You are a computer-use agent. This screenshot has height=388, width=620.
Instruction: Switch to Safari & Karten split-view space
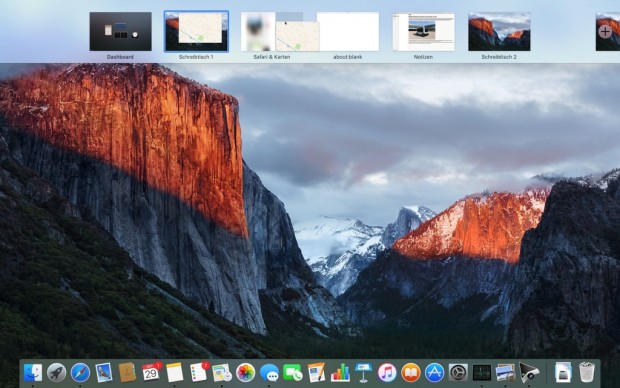click(x=272, y=31)
